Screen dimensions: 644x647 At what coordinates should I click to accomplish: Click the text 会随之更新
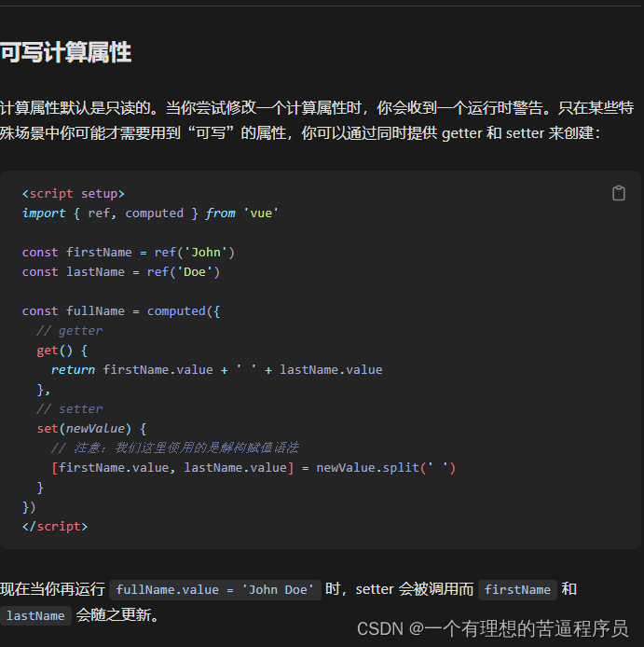(x=116, y=615)
